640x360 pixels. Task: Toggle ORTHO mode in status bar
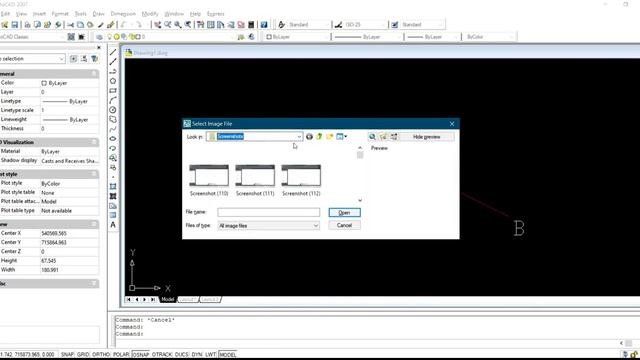tap(101, 354)
